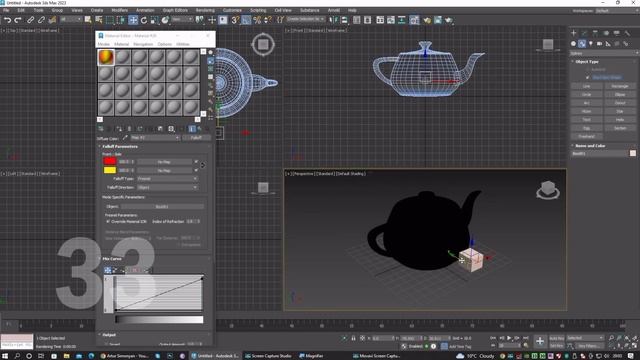Open Select by Name dialog icon
This screenshot has height=360, width=640.
(99, 20)
